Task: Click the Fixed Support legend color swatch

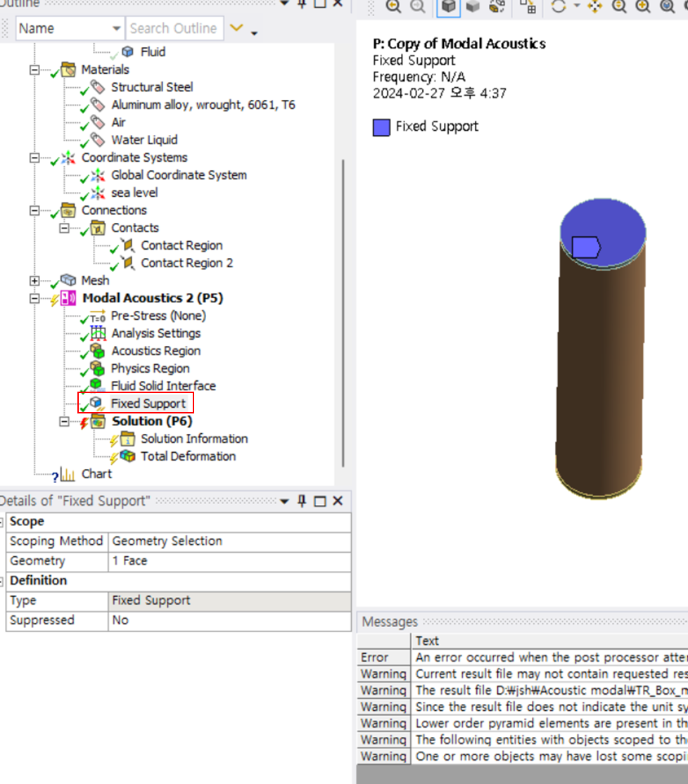Action: (381, 127)
